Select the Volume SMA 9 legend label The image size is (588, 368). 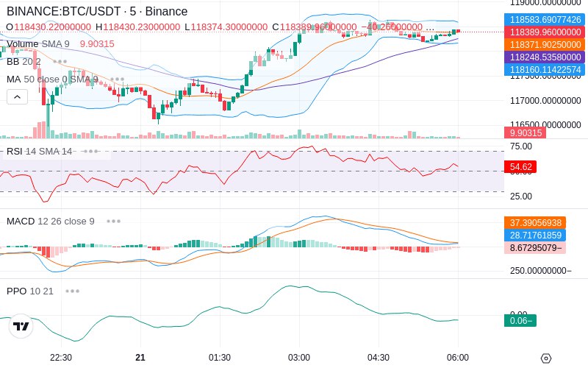pyautogui.click(x=38, y=44)
